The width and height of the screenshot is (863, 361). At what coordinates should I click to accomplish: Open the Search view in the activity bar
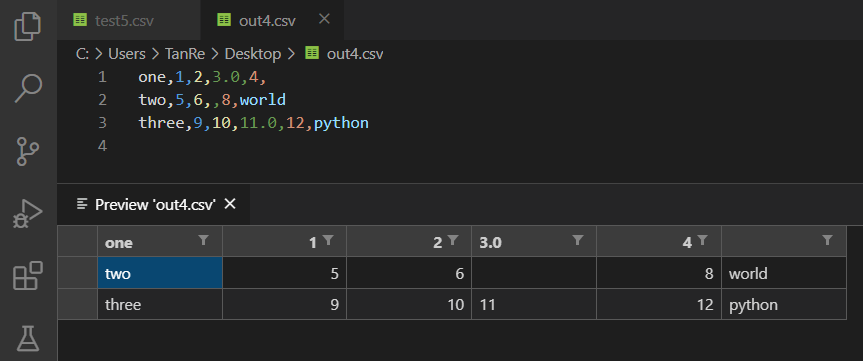(28, 88)
